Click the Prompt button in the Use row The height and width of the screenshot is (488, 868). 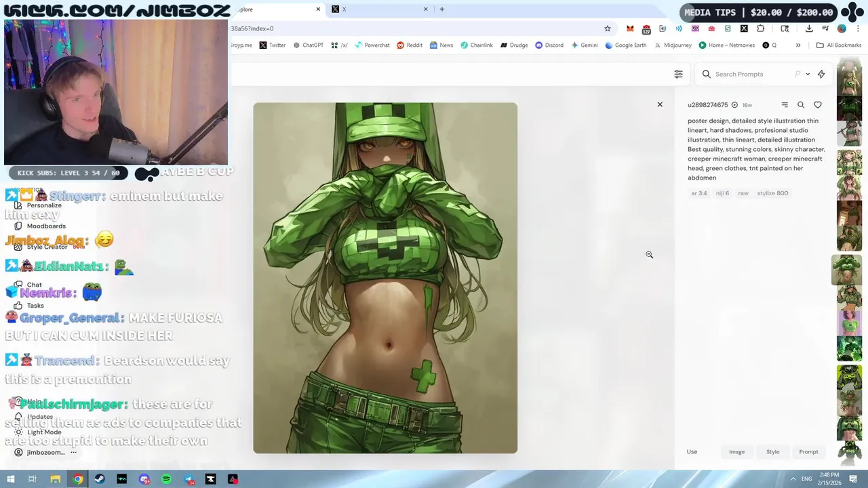(x=808, y=452)
